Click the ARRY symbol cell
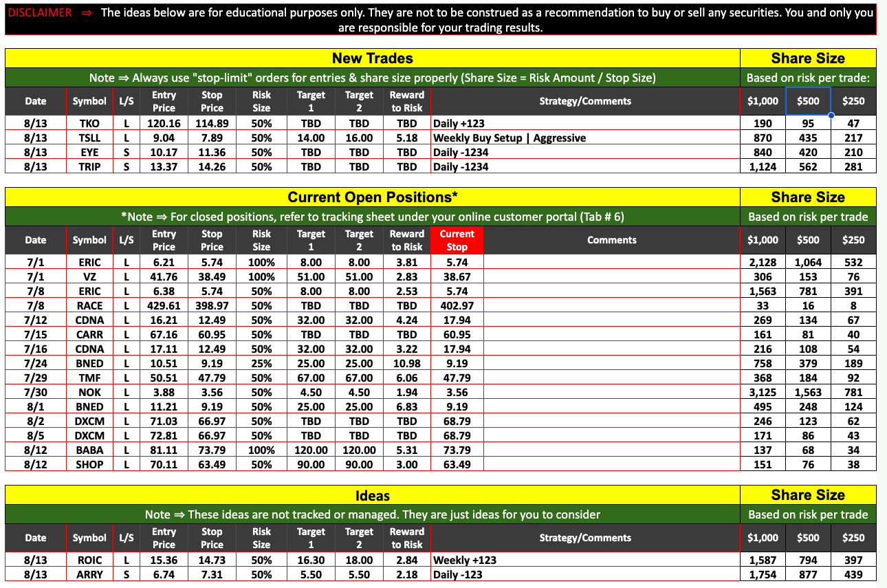The image size is (887, 588). coord(89,575)
